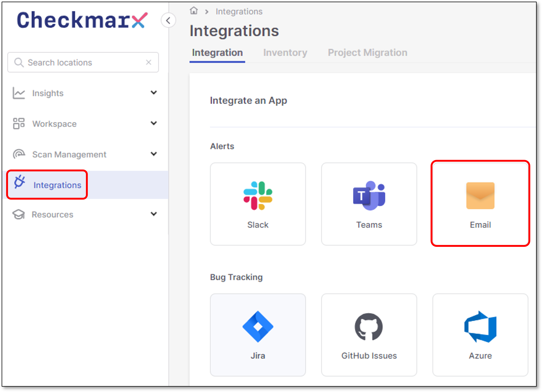Collapse the sidebar with the arrow button

[168, 21]
